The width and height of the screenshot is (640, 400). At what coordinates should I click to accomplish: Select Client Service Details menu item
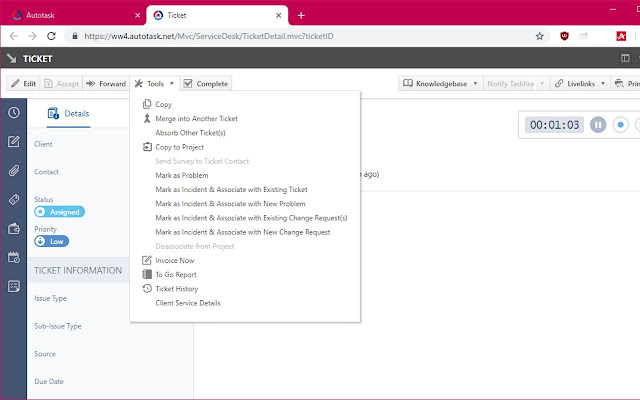click(x=188, y=303)
